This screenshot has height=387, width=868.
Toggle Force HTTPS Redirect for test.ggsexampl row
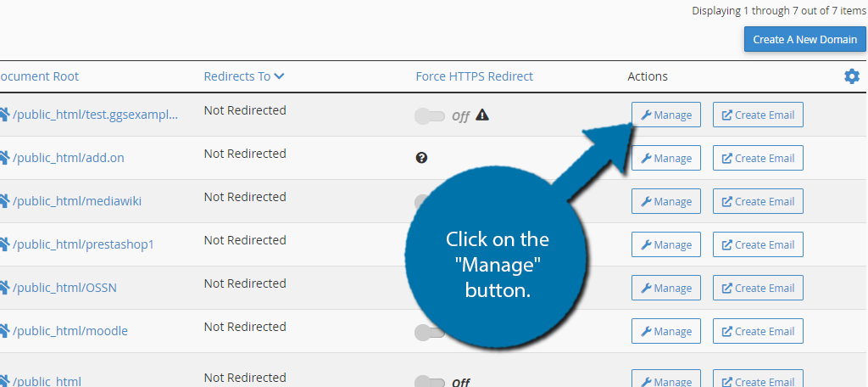click(x=430, y=116)
